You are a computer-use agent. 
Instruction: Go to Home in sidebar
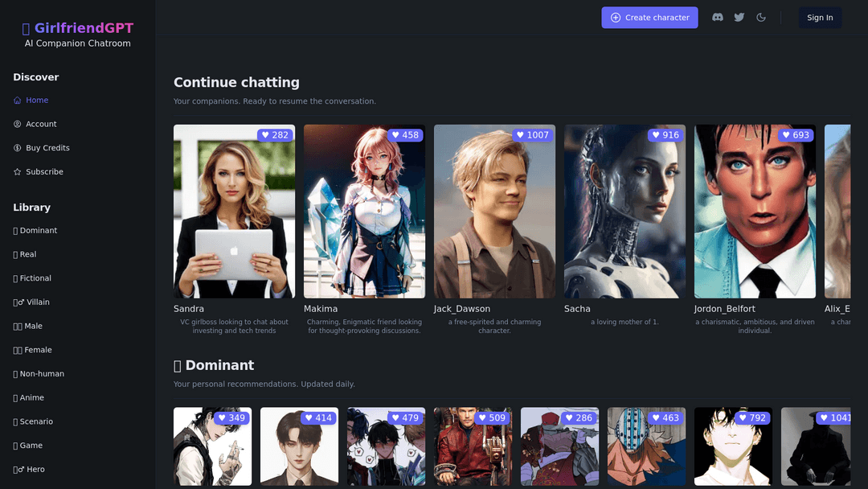point(36,101)
